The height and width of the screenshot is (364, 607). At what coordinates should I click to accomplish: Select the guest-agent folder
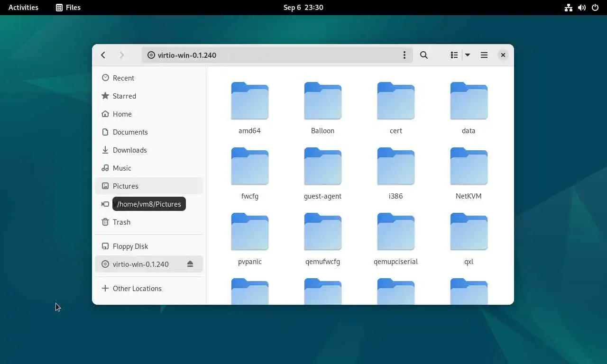pos(322,173)
